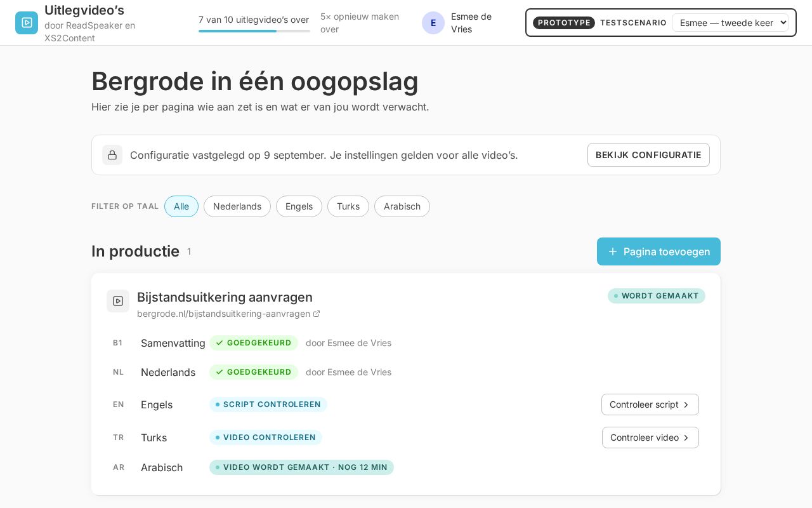Click the Testscenario label
This screenshot has height=508, width=812.
point(633,23)
